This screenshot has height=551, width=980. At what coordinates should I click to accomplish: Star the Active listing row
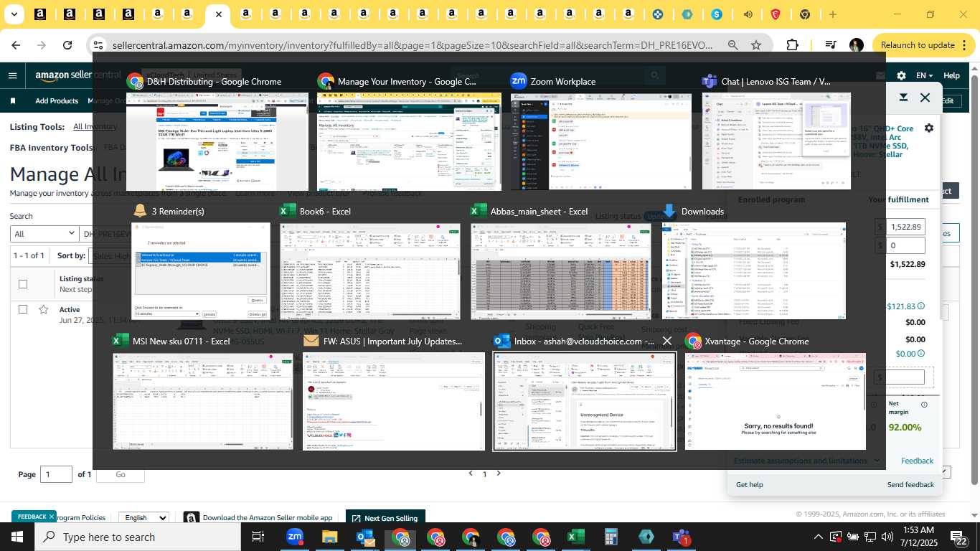tap(44, 309)
